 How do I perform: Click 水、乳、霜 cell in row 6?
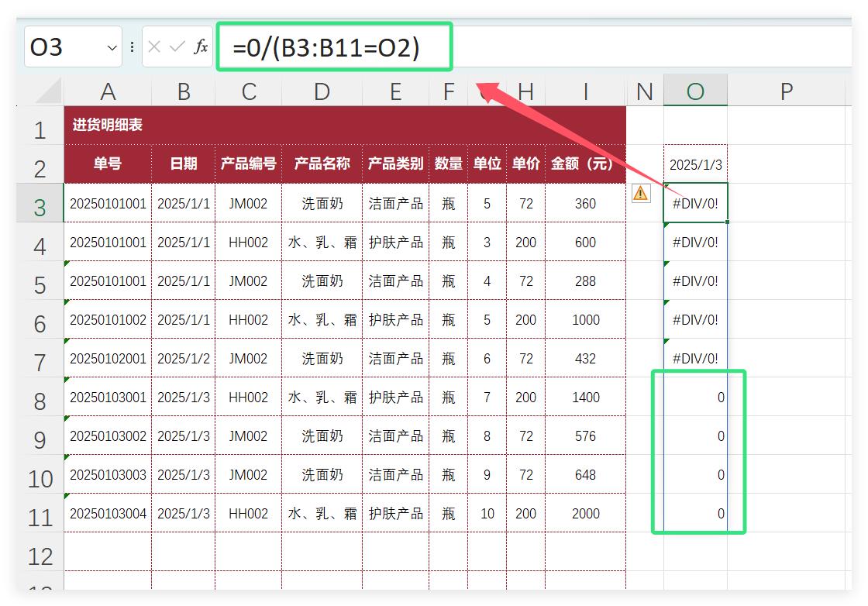(x=322, y=319)
